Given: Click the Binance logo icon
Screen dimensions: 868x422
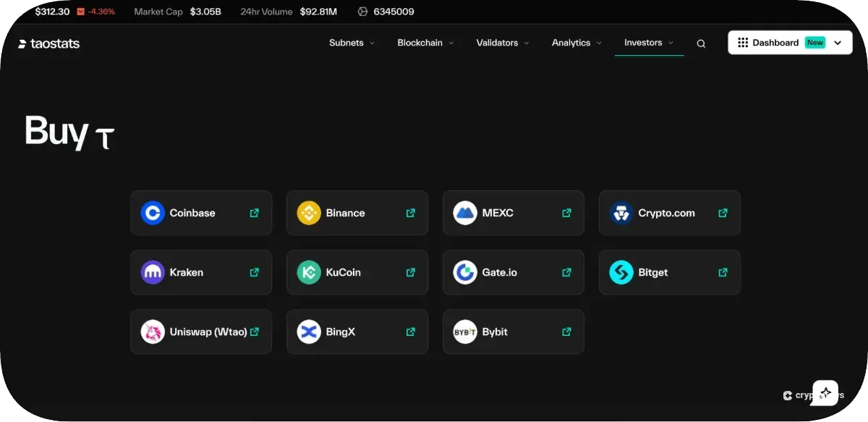Looking at the screenshot, I should (309, 213).
